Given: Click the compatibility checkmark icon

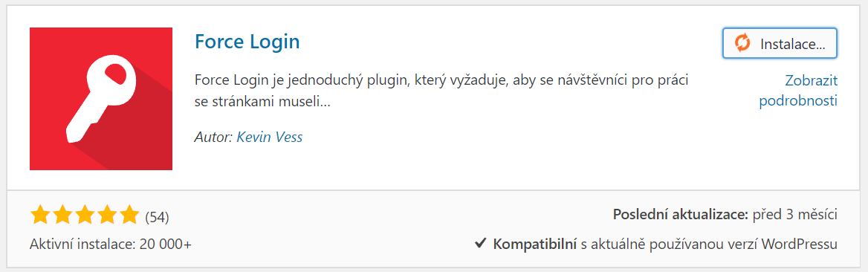Looking at the screenshot, I should coord(481,243).
